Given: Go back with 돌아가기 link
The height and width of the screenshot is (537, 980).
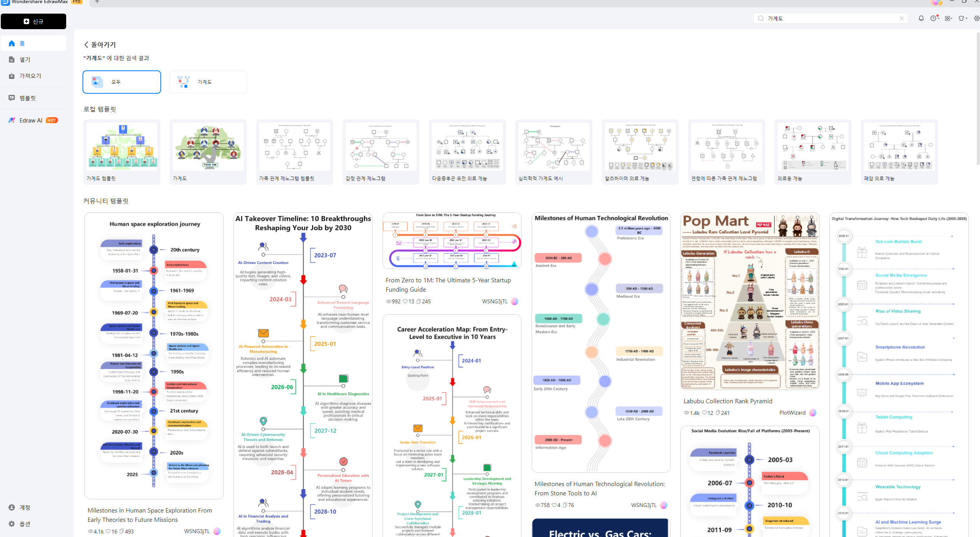Looking at the screenshot, I should 100,45.
